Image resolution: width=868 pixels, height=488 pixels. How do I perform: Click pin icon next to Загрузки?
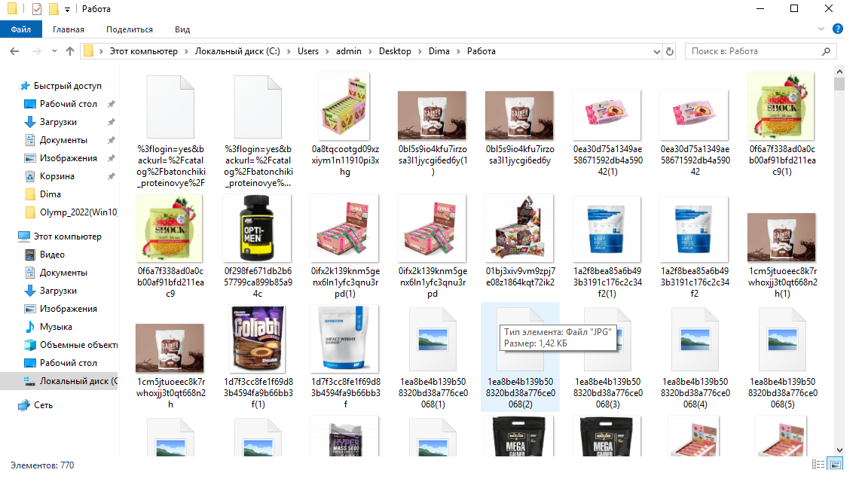tap(112, 122)
